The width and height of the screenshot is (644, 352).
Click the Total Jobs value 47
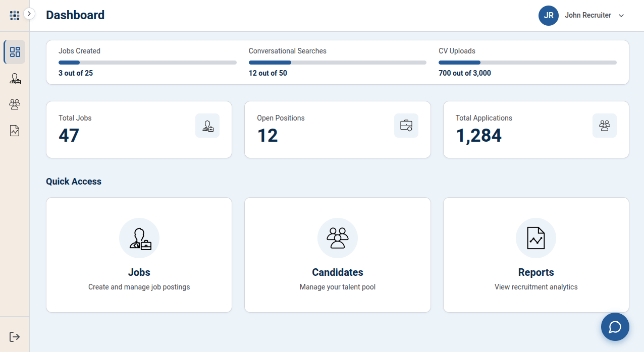tap(69, 135)
